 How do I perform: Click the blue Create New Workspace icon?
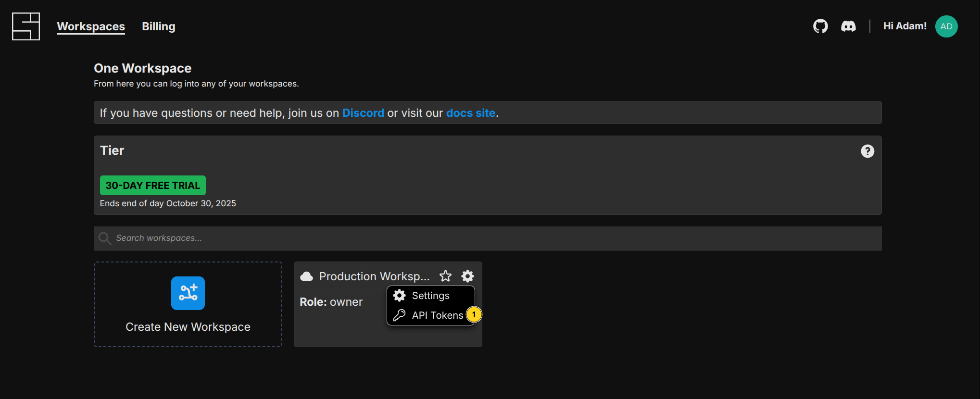pos(188,293)
